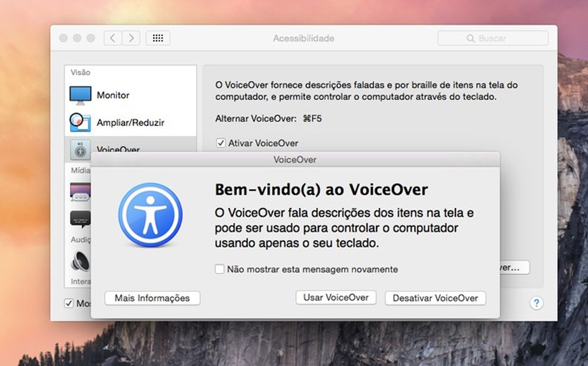Click the Buscar search field
Viewport: 588px width, 366px height.
pos(493,38)
